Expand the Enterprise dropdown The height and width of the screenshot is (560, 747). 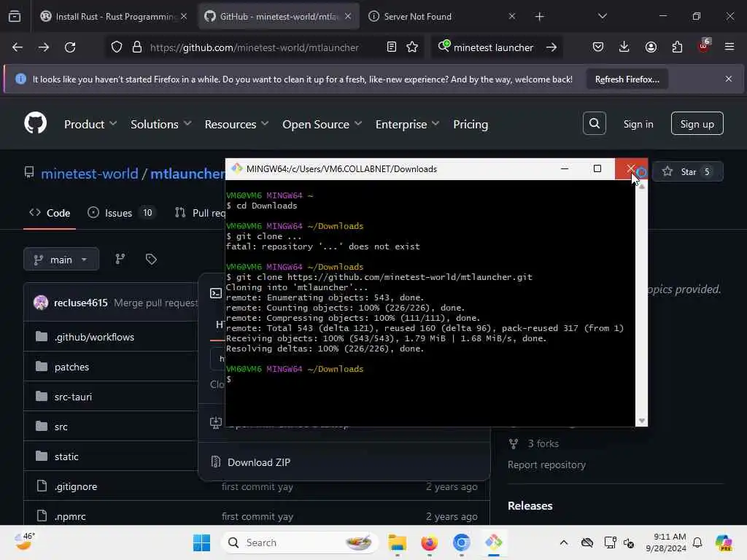407,124
